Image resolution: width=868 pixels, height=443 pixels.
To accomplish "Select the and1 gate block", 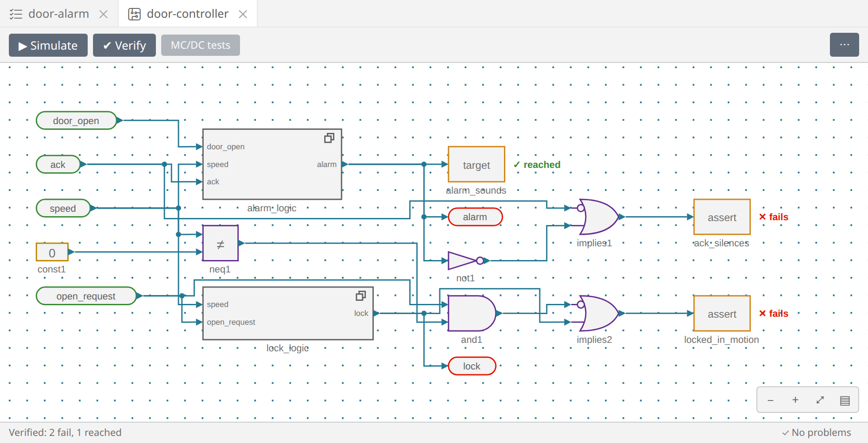I will coord(472,313).
